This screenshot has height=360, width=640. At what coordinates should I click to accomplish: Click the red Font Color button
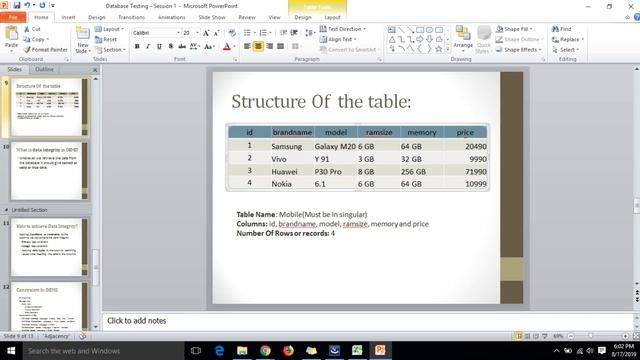[227, 47]
